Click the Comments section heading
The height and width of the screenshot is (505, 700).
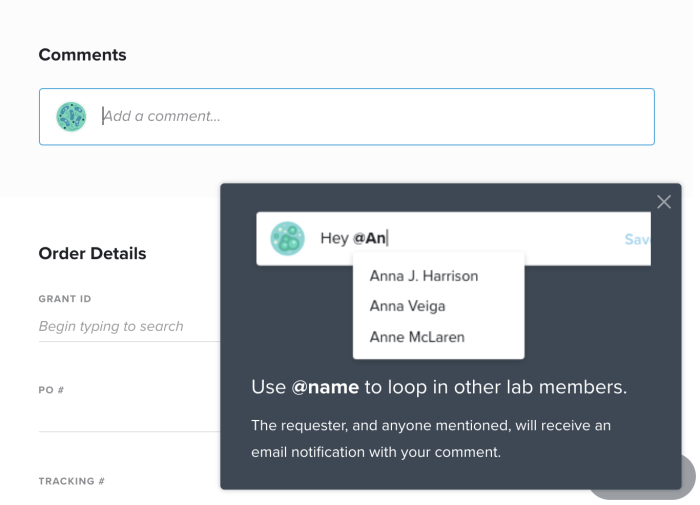pos(83,55)
